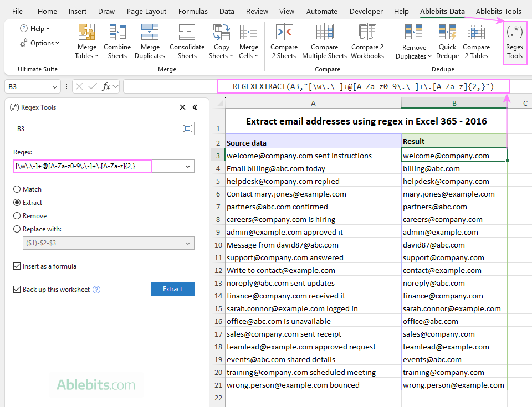
Task: Toggle Insert as a formula checkbox
Action: pos(17,266)
